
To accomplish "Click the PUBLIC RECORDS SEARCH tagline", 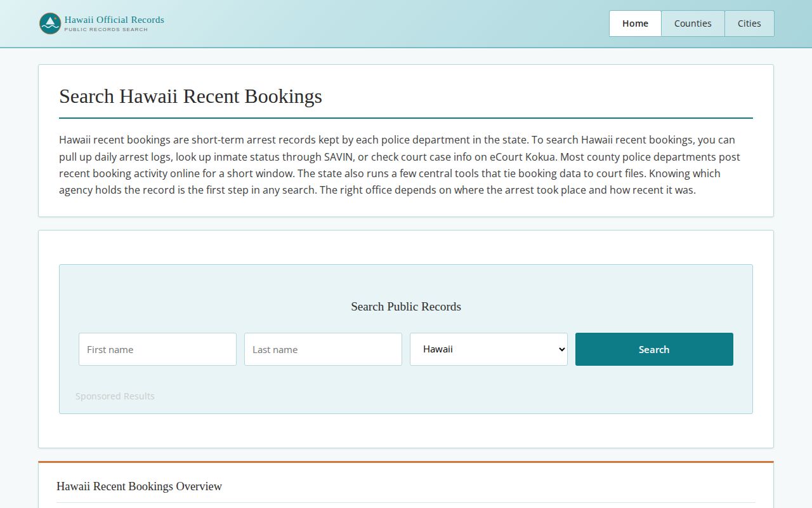I will tap(106, 30).
